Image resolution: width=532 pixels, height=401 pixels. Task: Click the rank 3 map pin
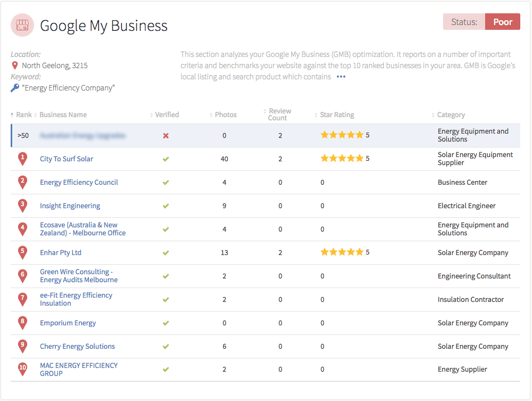click(23, 206)
